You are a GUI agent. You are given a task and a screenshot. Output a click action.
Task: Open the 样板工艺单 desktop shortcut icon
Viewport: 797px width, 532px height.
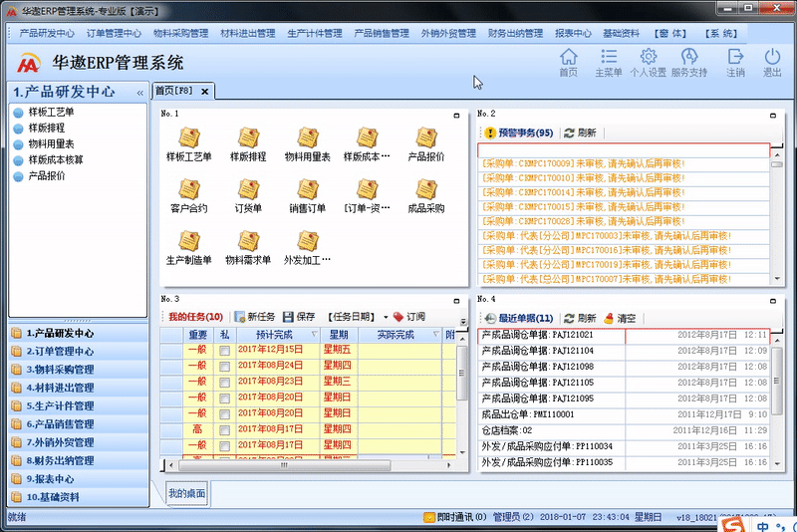point(189,144)
